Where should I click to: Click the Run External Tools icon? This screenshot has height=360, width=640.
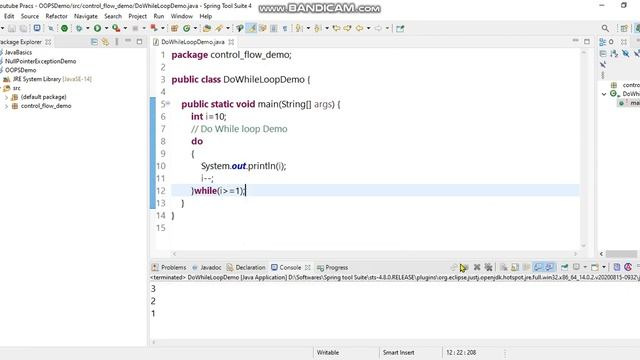[x=116, y=28]
